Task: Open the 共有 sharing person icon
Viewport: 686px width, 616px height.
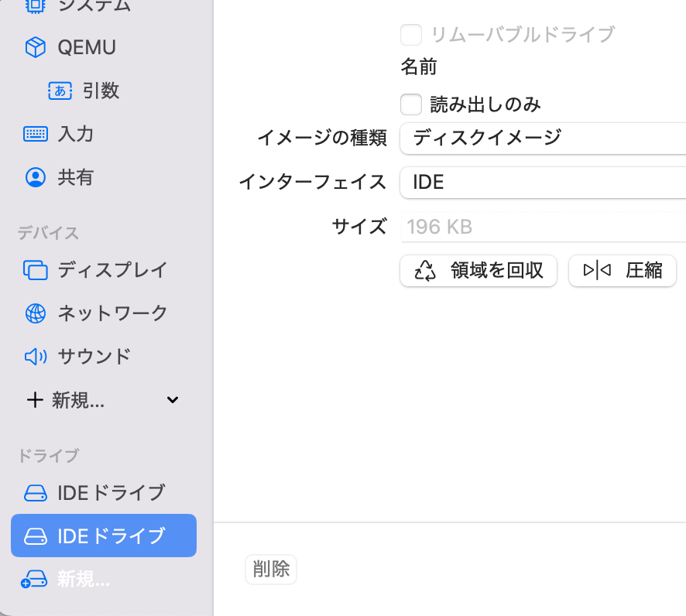Action: click(x=36, y=177)
